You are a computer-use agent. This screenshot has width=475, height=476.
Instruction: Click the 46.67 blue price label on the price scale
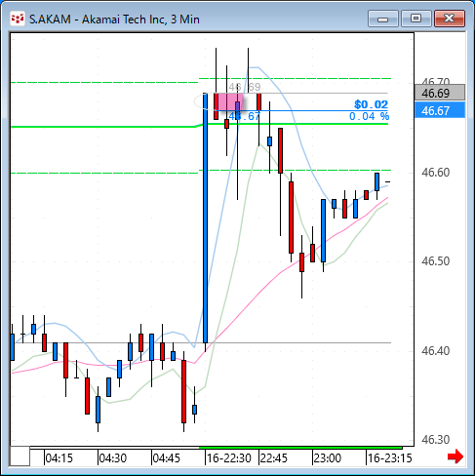coord(440,110)
